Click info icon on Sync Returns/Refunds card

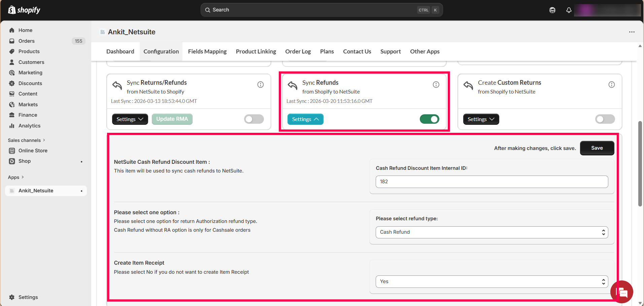tap(260, 85)
